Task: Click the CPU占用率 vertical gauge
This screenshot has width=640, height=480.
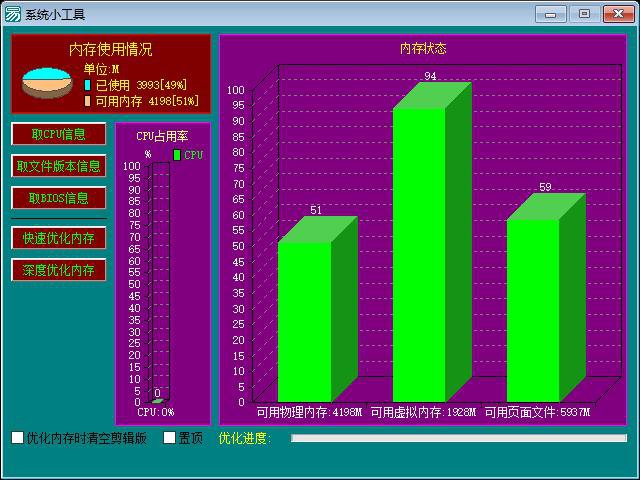Action: point(159,282)
